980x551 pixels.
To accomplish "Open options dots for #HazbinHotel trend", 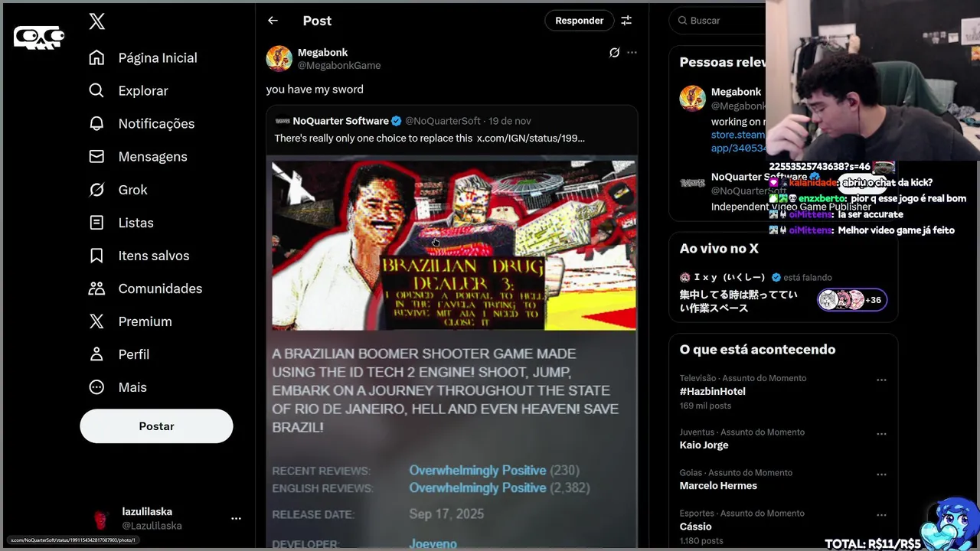I will coord(881,380).
